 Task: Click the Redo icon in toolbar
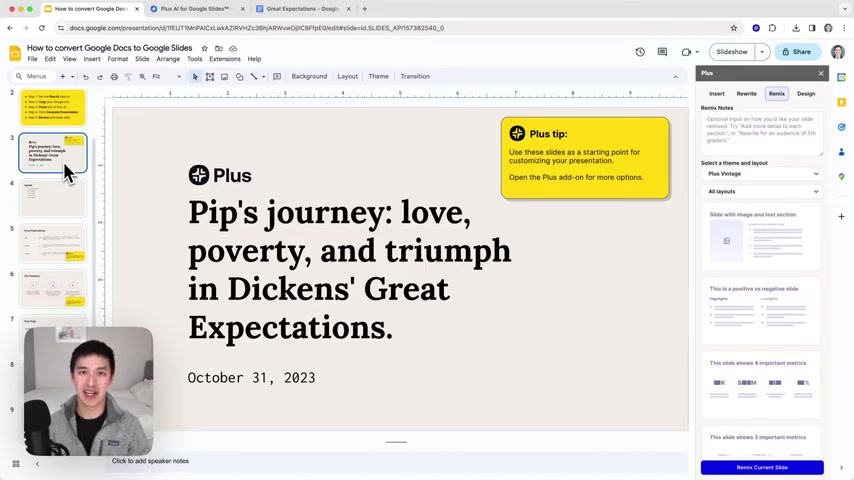pyautogui.click(x=100, y=77)
